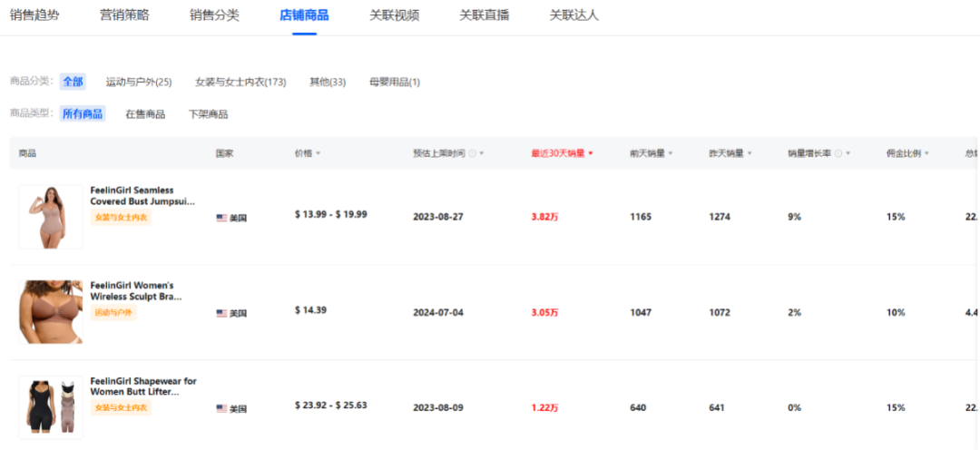The image size is (980, 450).
Task: Show only 下架商品 products
Action: click(x=208, y=114)
